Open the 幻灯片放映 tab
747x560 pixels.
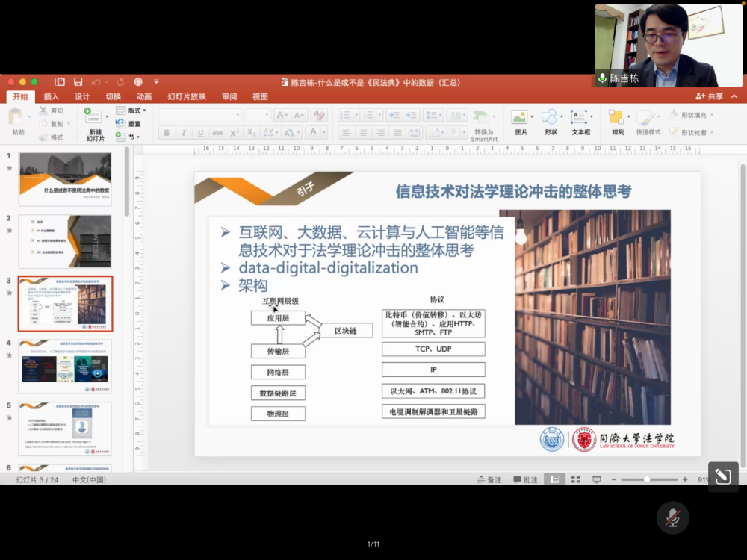(186, 96)
